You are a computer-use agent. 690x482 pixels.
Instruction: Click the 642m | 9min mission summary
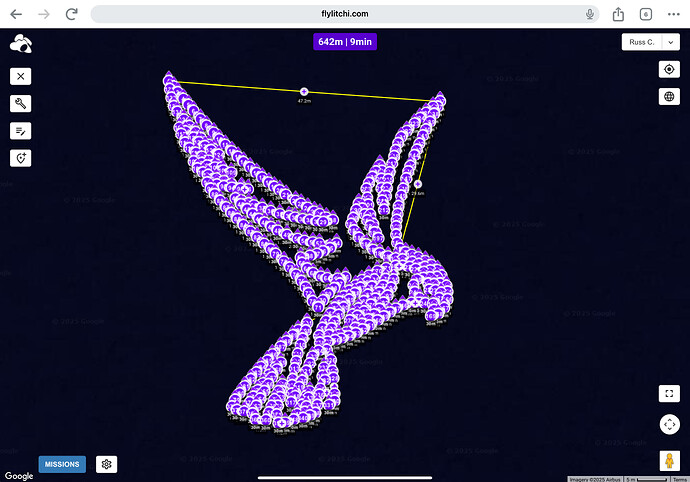point(345,42)
